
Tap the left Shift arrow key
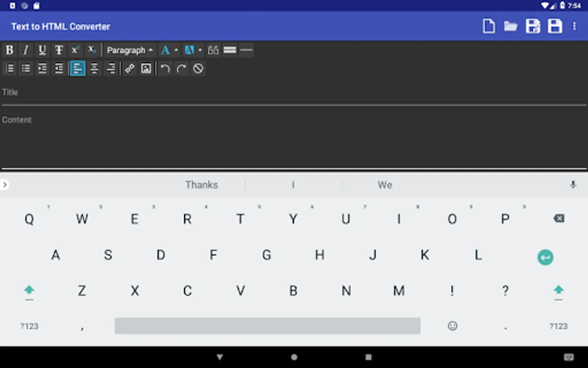click(x=29, y=292)
